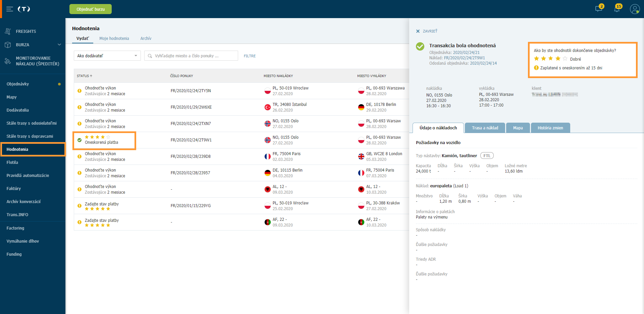
Task: Click the search magnifier icon in search field
Action: coord(150,56)
